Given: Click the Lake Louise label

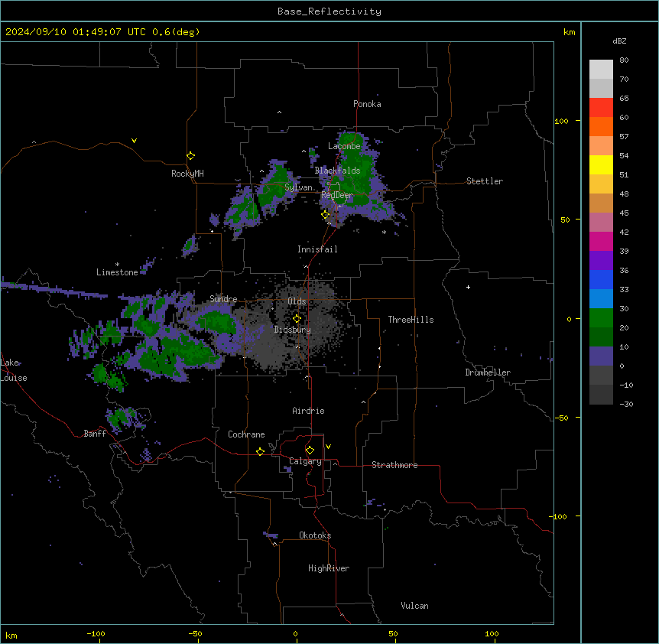Looking at the screenshot, I should tap(14, 370).
